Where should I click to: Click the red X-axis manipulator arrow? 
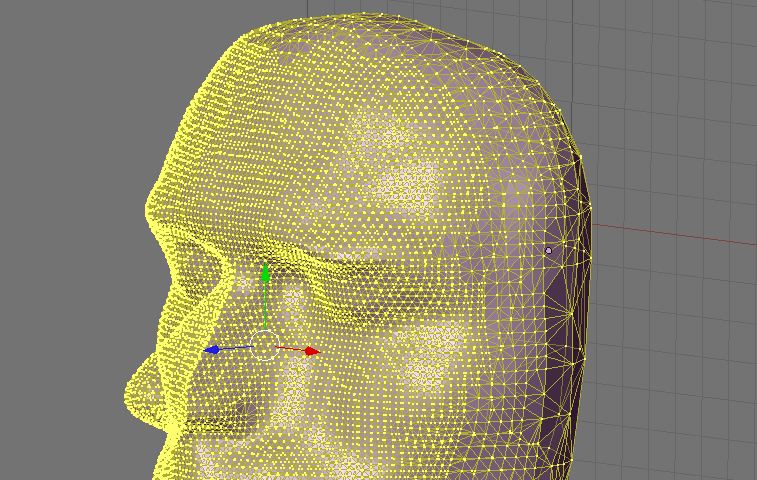[x=311, y=351]
